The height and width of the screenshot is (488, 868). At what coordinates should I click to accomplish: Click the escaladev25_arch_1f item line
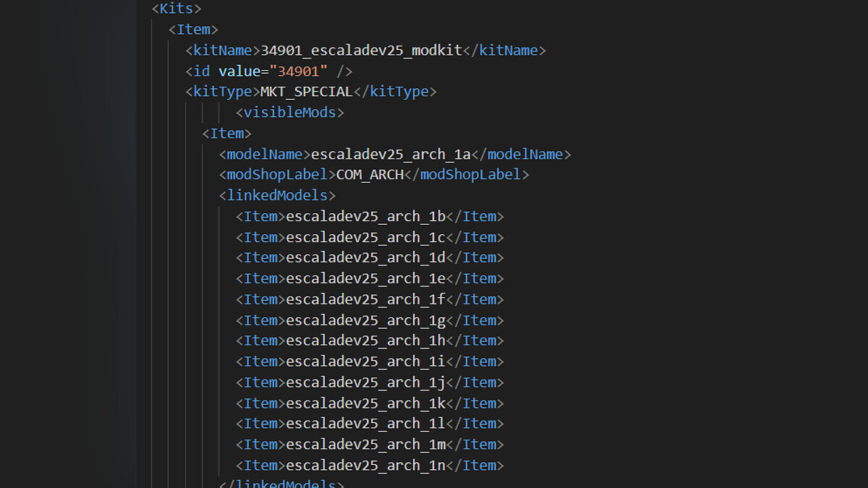366,300
